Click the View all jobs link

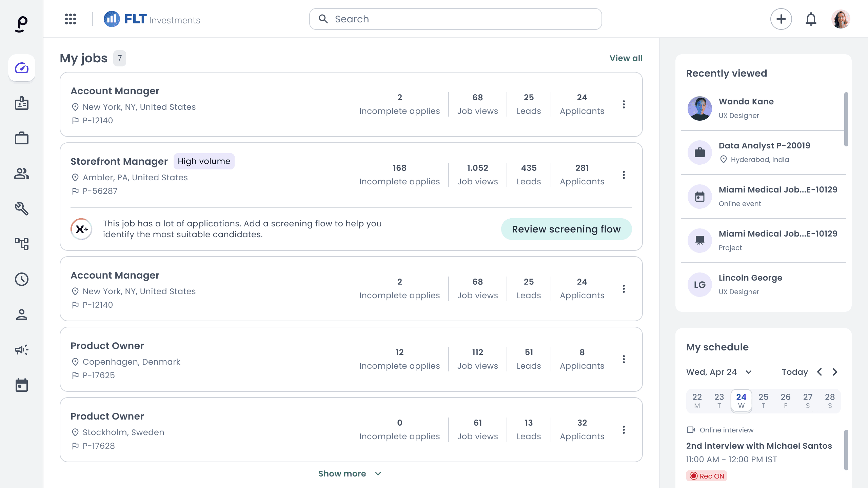626,58
